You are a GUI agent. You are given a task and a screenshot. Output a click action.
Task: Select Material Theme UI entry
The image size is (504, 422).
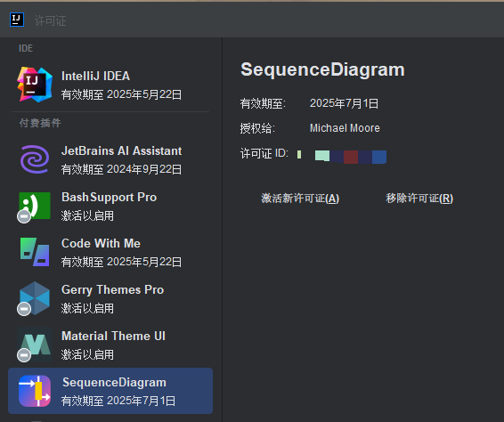110,345
